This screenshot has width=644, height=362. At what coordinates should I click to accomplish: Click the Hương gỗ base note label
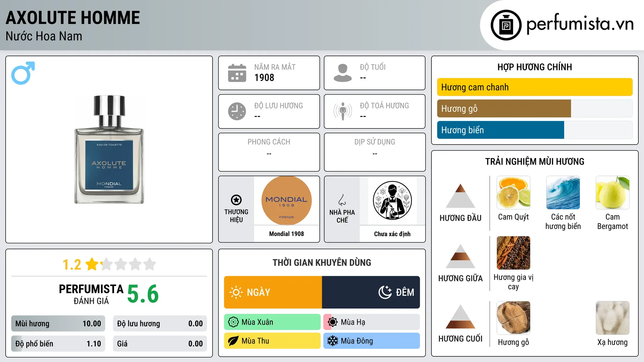click(514, 342)
